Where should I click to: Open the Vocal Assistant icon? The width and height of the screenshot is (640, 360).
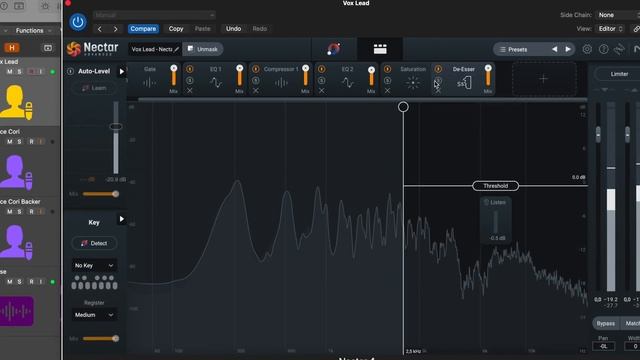coord(334,49)
